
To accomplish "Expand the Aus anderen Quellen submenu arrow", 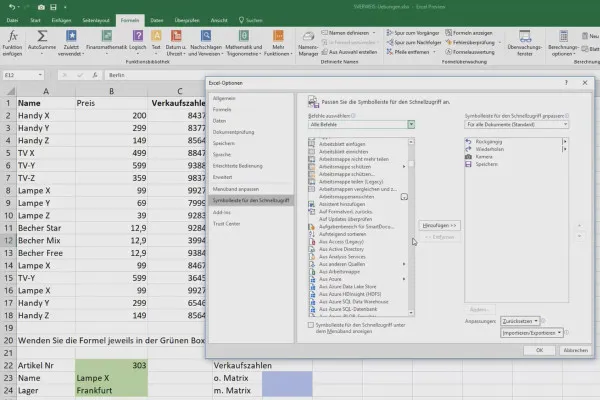I will click(404, 264).
